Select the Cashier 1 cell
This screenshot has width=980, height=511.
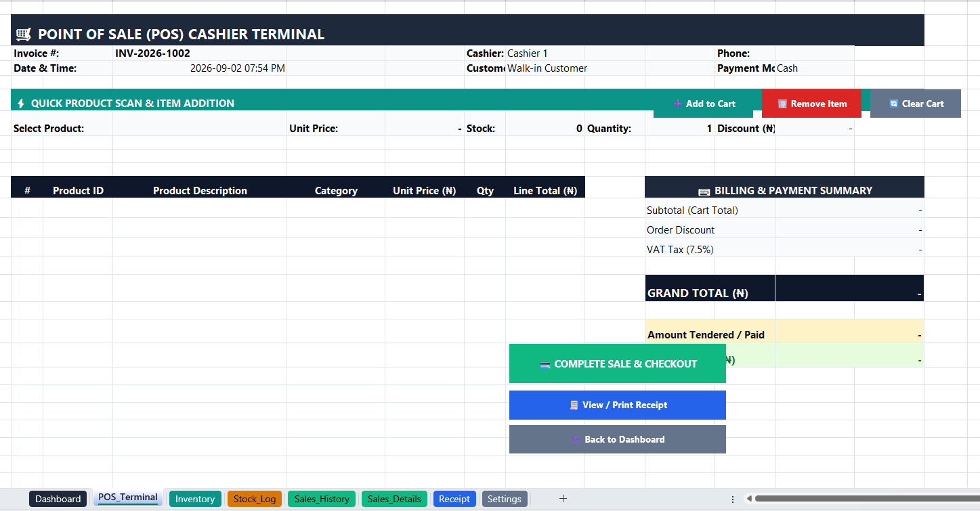[x=575, y=53]
